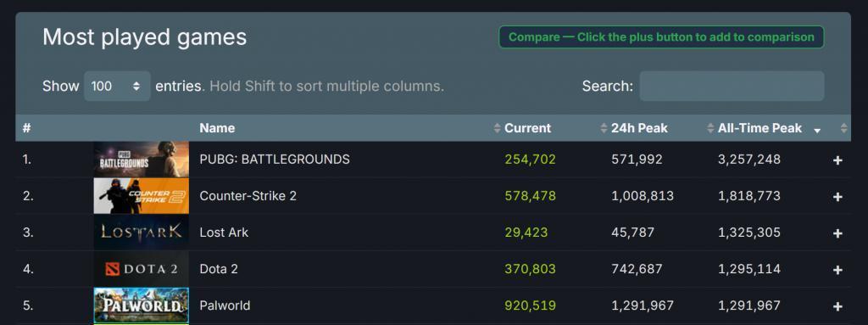Click the current players value 920,519
868x325 pixels.
point(531,305)
